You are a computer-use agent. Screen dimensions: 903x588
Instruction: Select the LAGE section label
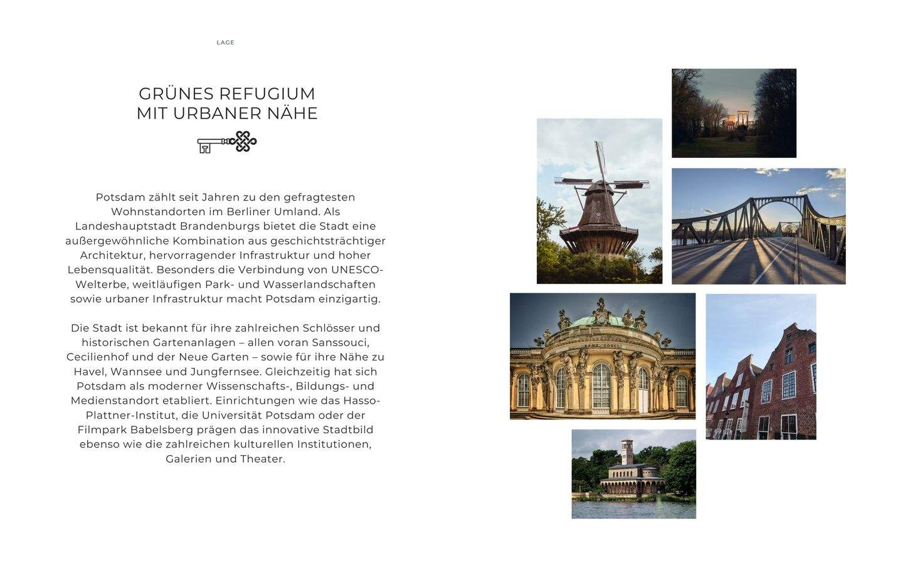coord(225,43)
